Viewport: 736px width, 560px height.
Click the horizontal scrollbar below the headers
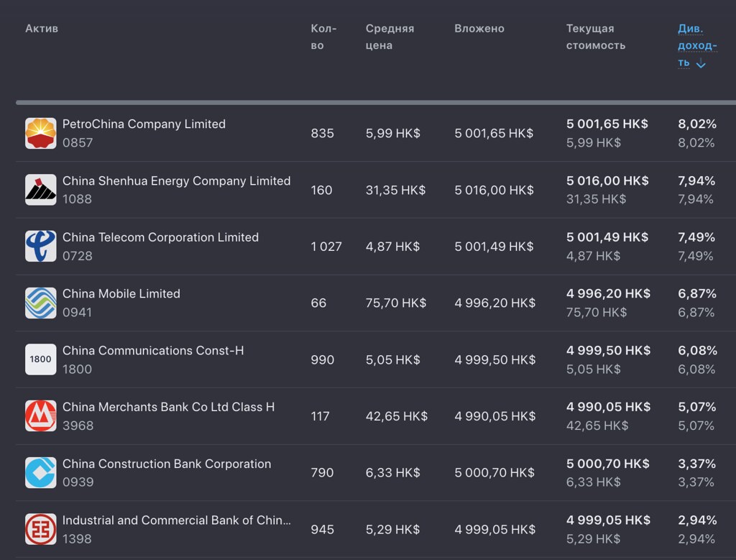click(375, 102)
